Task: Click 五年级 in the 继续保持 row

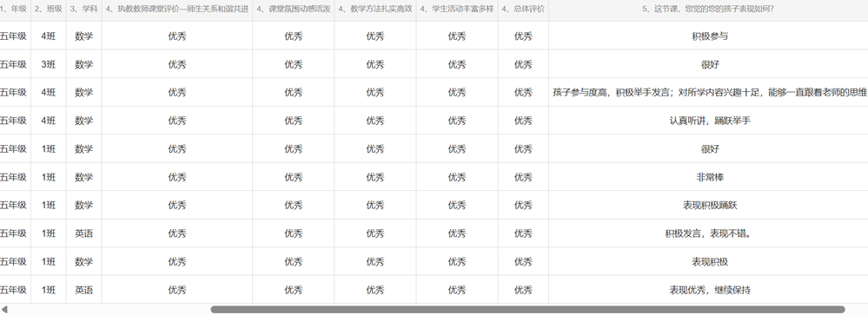Action: point(13,290)
